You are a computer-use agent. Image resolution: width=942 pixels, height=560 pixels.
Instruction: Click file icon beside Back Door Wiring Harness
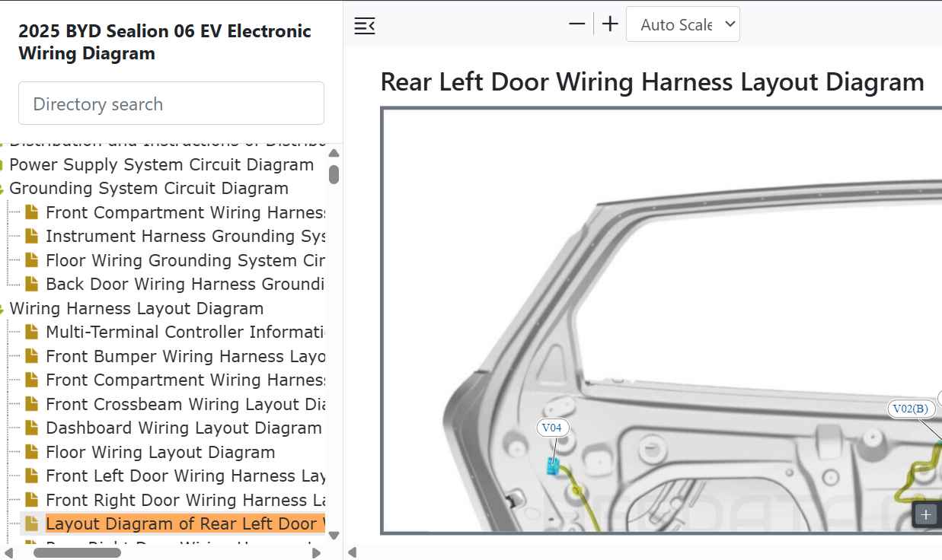[x=31, y=284]
